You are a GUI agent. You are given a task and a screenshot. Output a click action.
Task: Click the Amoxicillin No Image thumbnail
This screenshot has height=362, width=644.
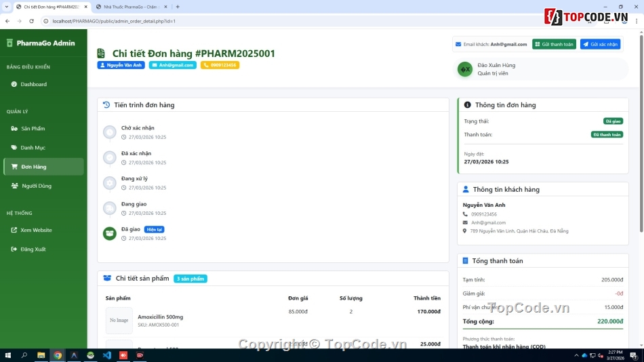(x=119, y=320)
